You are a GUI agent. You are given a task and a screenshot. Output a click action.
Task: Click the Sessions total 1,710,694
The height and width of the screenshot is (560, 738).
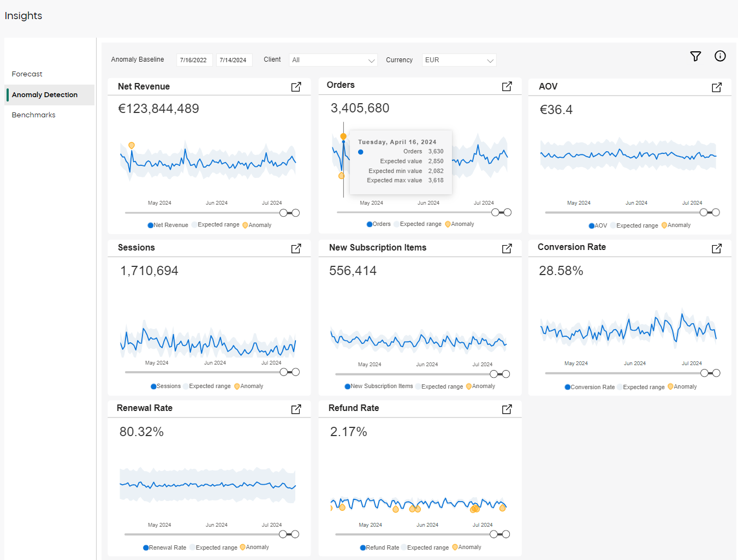149,271
